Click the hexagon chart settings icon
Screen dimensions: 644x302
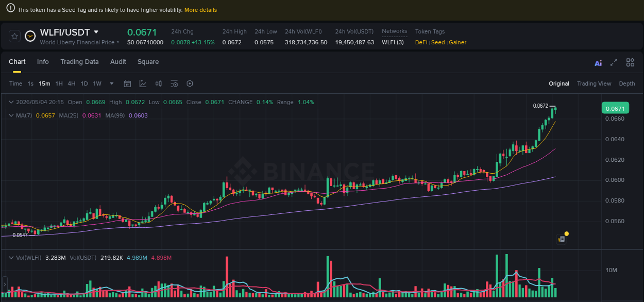point(190,83)
